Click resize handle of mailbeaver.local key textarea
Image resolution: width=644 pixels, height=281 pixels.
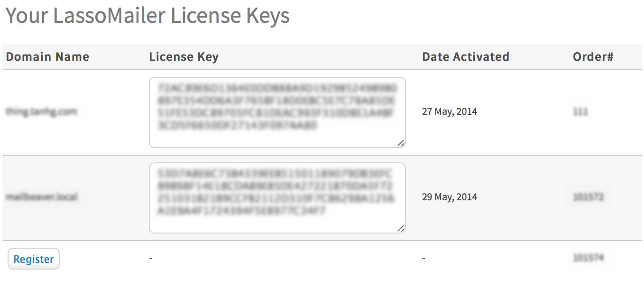click(x=401, y=229)
